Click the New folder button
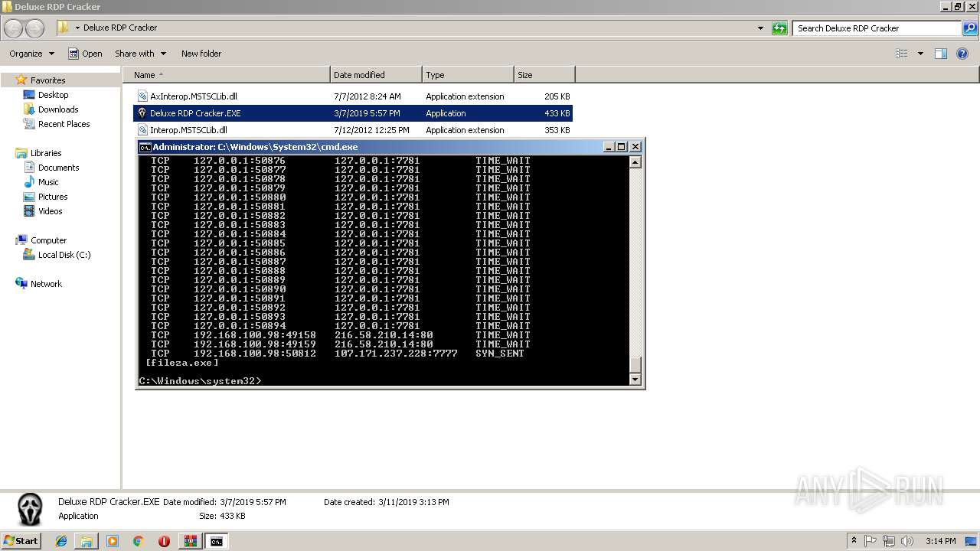Image resolution: width=980 pixels, height=551 pixels. (x=201, y=54)
